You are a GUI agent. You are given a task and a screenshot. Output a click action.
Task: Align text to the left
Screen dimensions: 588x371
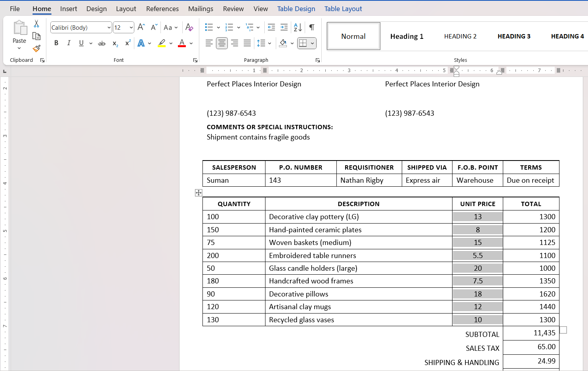(209, 43)
